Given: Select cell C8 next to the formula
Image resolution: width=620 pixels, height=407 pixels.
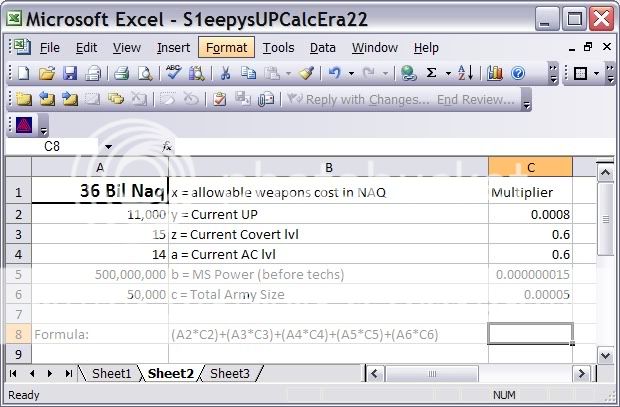Looking at the screenshot, I should [530, 334].
